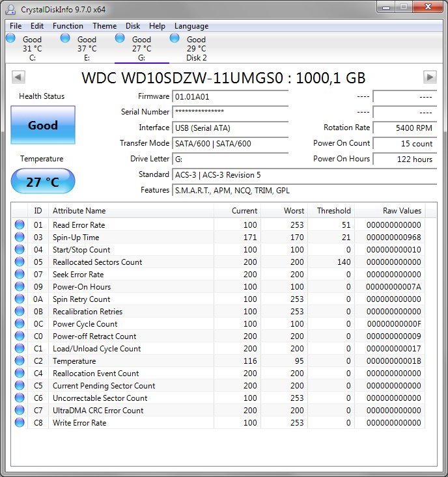Click the Attribute Name column header
The height and width of the screenshot is (477, 448).
click(x=131, y=210)
